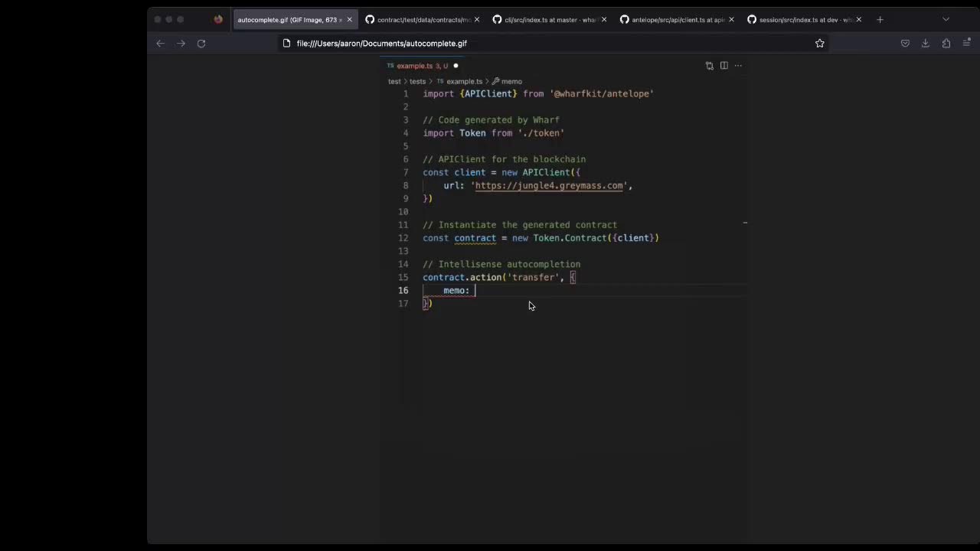Screen dimensions: 980x551
Task: Click the Firefox logo icon
Action: 218,20
